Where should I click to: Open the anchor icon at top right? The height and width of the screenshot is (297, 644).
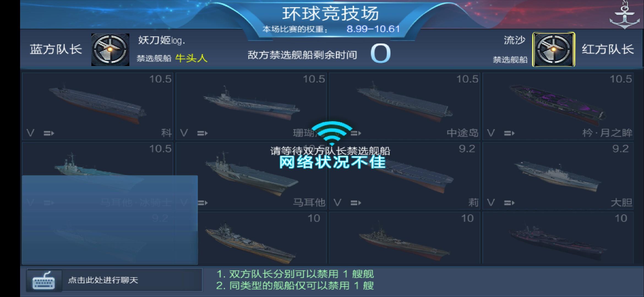coord(624,14)
